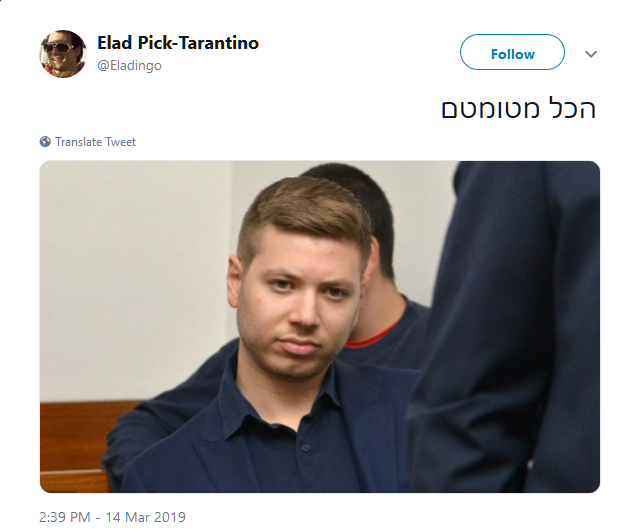Viewport: 636px width, 529px height.
Task: Open the attached photo in the tweet
Action: tap(320, 327)
